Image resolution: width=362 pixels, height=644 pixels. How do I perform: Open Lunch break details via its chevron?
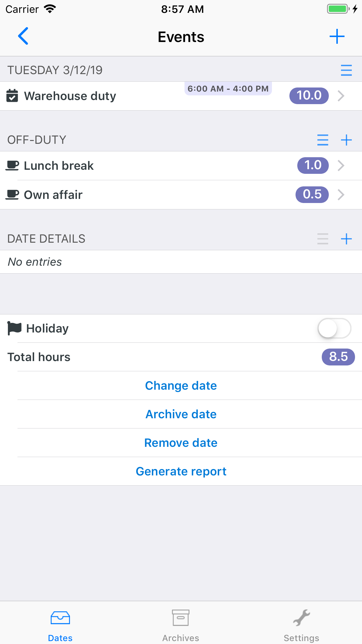pos(341,166)
